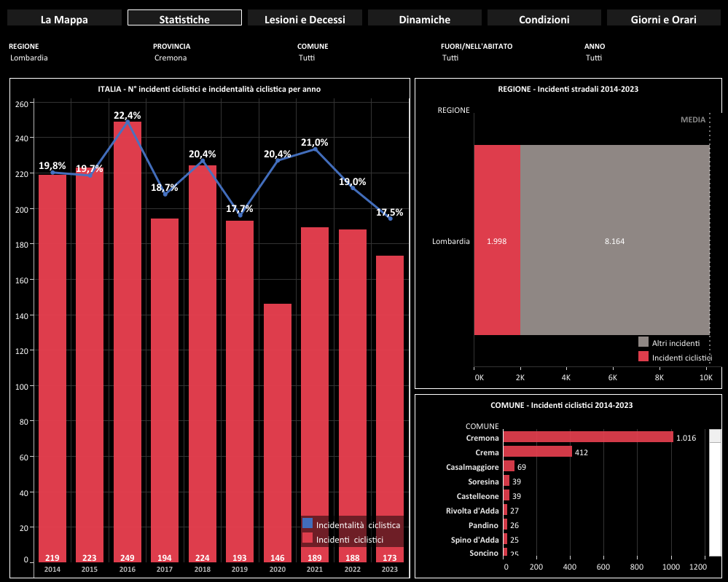Click the Crema bar showing 412

(x=537, y=452)
